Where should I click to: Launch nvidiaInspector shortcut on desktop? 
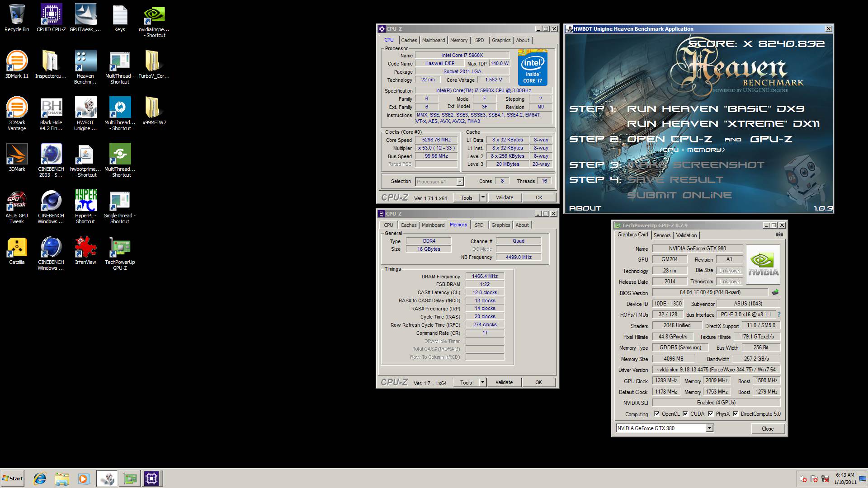154,21
